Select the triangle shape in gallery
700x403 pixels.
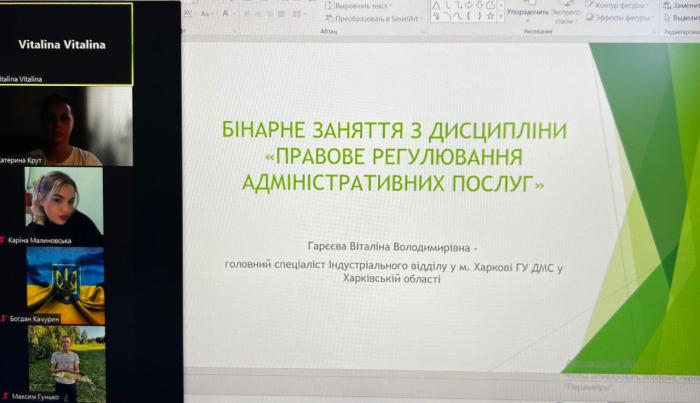[x=436, y=6]
